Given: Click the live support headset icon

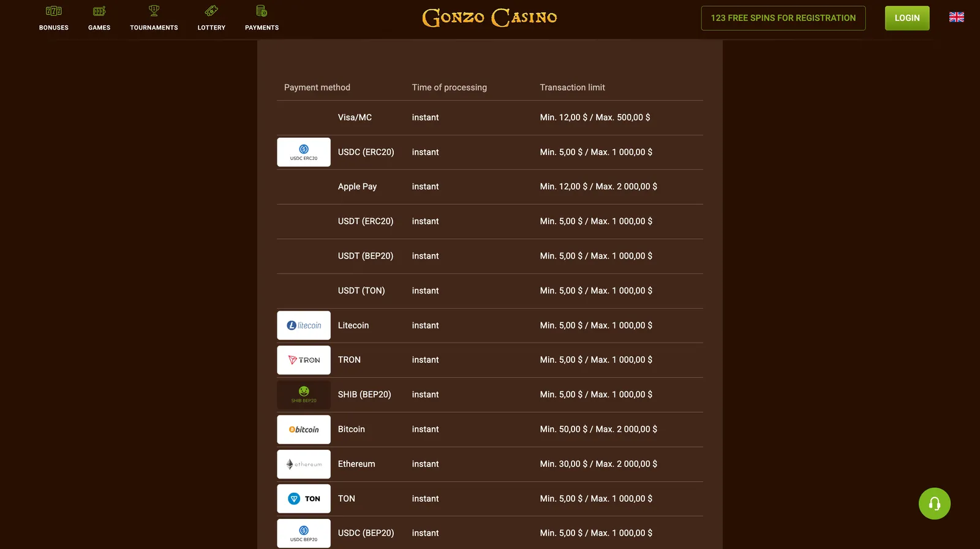Looking at the screenshot, I should pyautogui.click(x=934, y=504).
